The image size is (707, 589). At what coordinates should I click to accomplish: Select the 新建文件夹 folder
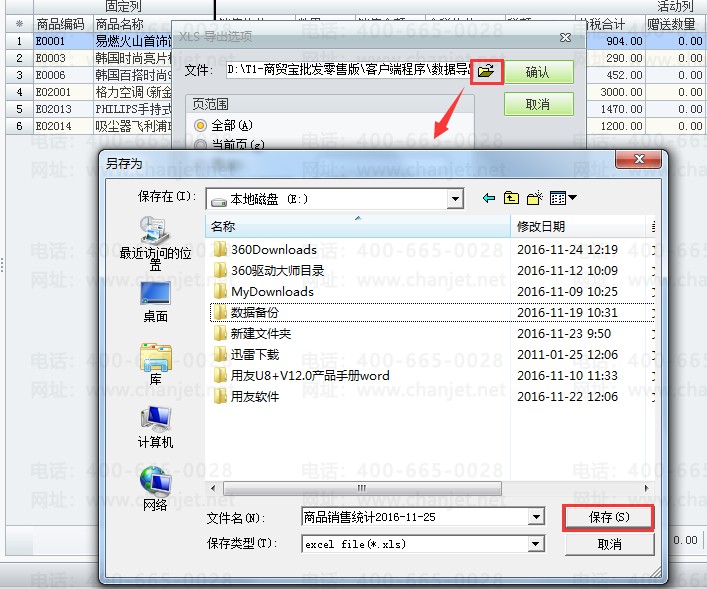click(x=252, y=334)
